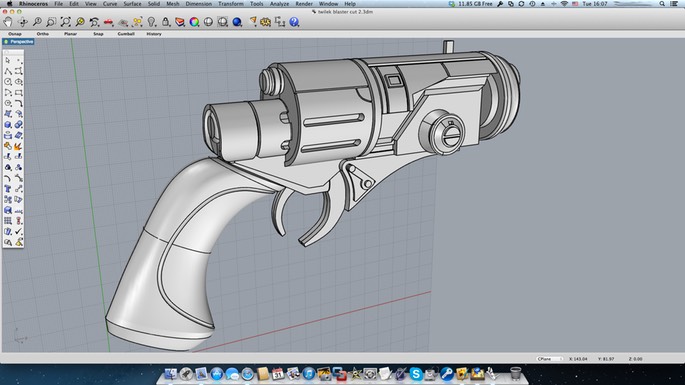Image resolution: width=685 pixels, height=385 pixels.
Task: Toggle Planar mode
Action: pos(70,34)
